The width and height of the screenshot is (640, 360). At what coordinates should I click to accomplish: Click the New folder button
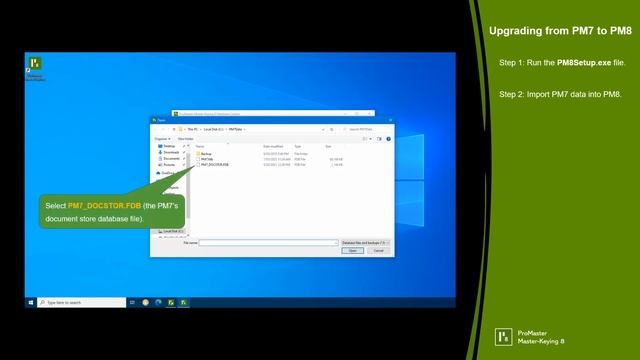[185, 139]
